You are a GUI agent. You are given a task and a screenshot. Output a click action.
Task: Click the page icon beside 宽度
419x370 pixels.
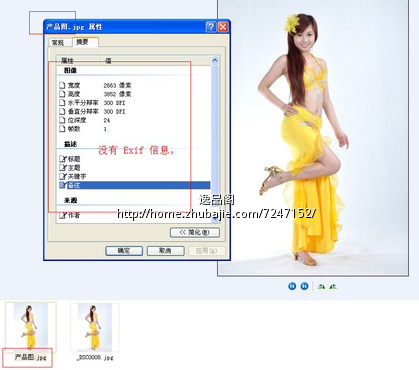[x=62, y=85]
